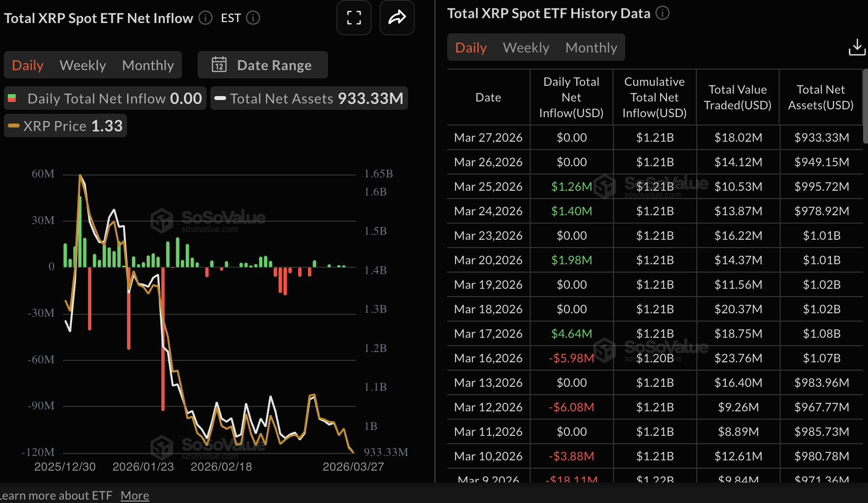Click info icon beside Net Inflow title
868x503 pixels.
pos(205,18)
